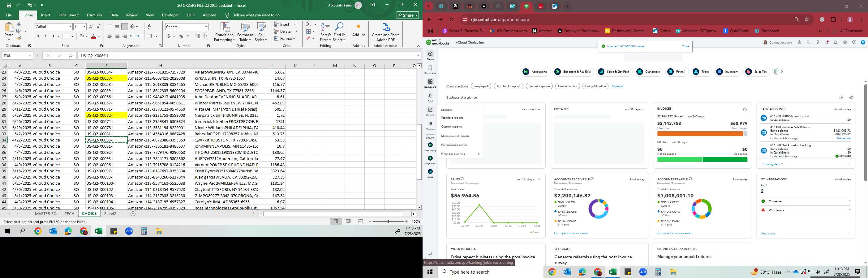The image size is (868, 278).
Task: Open Zoom app in right Windows taskbar
Action: (x=643, y=272)
